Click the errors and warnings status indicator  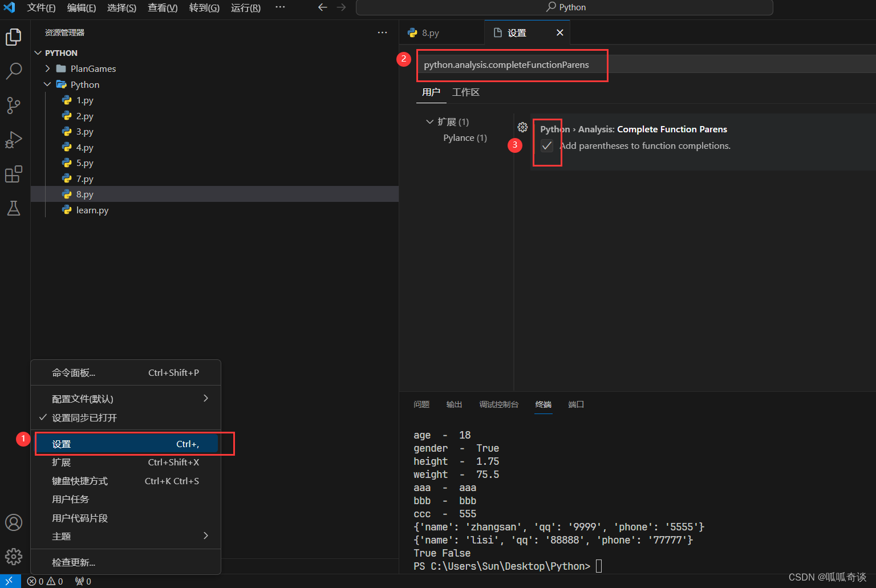click(45, 581)
